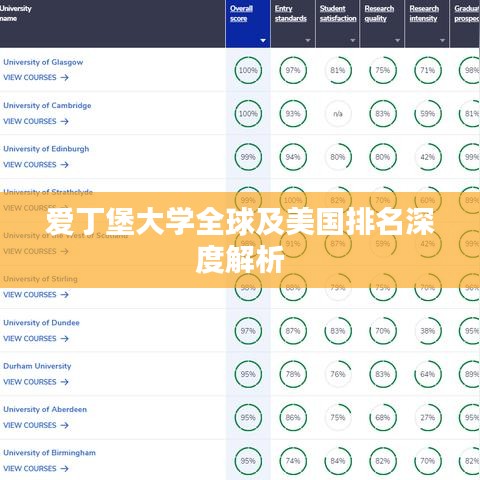
Task: Click the Research intensity sort arrow
Action: [442, 40]
